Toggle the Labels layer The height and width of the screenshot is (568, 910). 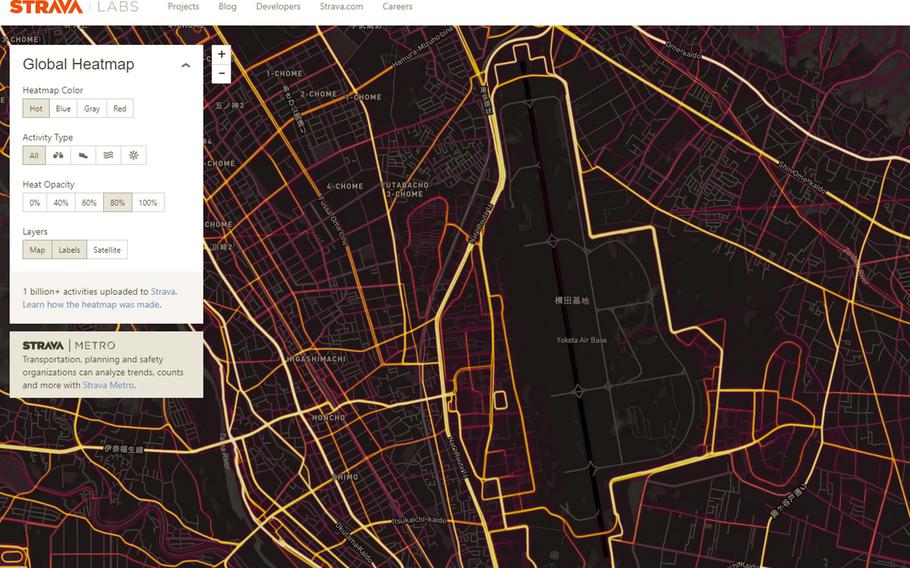69,250
